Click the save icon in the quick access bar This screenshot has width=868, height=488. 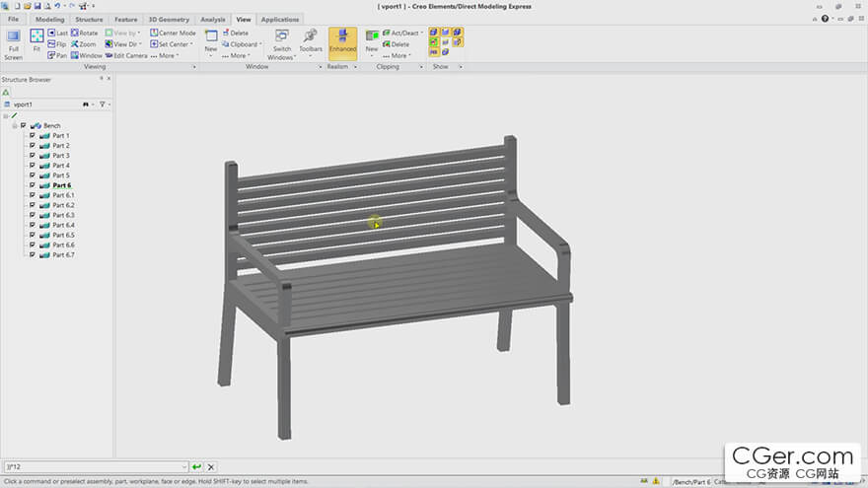[x=37, y=6]
